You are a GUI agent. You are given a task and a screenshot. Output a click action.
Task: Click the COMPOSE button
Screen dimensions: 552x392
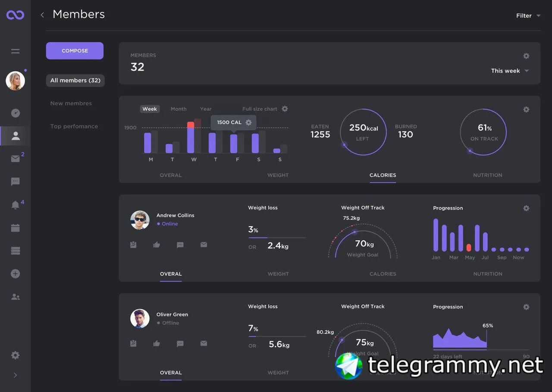[75, 51]
